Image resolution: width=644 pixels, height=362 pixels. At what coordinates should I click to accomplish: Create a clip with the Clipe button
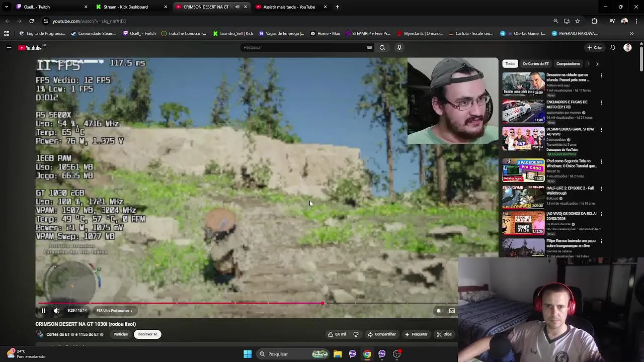coord(444,334)
